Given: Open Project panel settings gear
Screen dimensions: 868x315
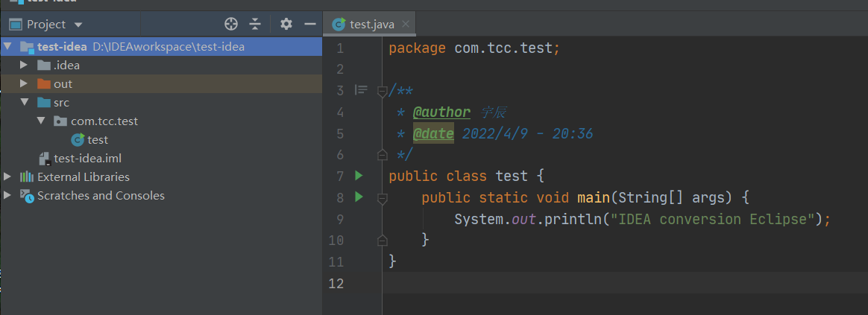Looking at the screenshot, I should [x=286, y=24].
